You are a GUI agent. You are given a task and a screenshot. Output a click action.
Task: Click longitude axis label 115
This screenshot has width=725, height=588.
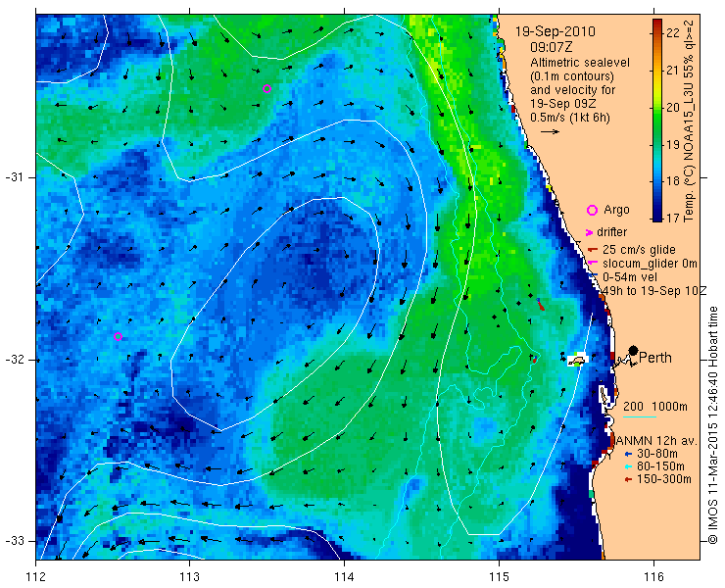499,577
